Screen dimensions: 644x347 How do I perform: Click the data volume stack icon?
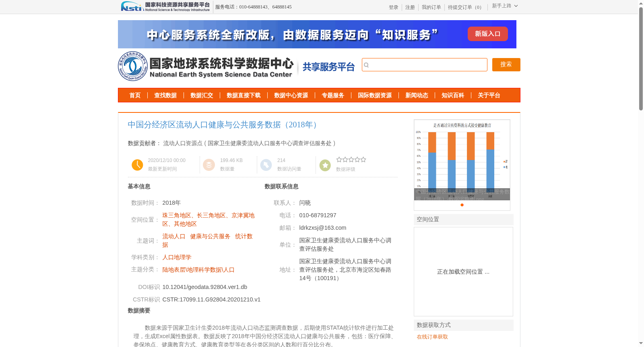point(209,165)
